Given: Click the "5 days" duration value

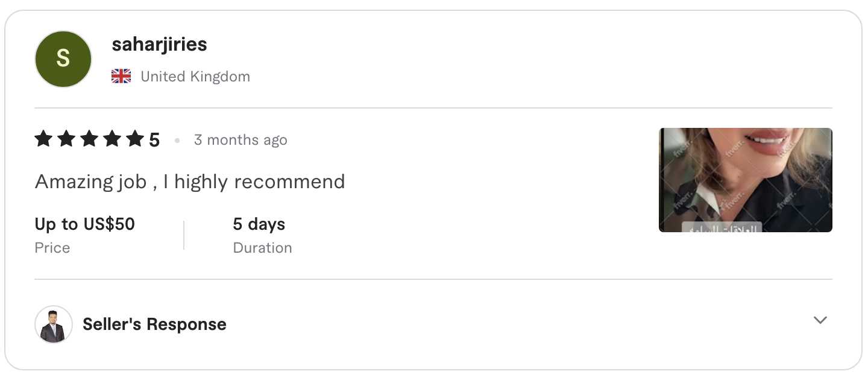Looking at the screenshot, I should tap(259, 224).
